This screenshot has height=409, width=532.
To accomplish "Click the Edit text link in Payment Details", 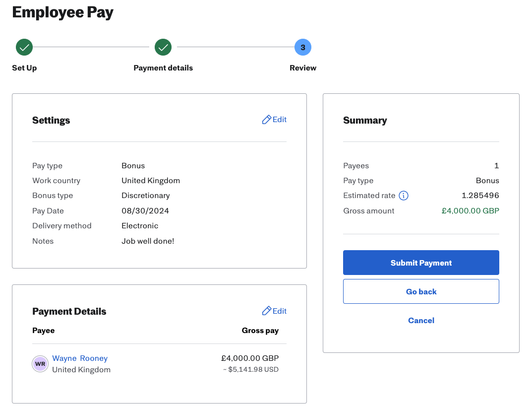I will point(280,311).
